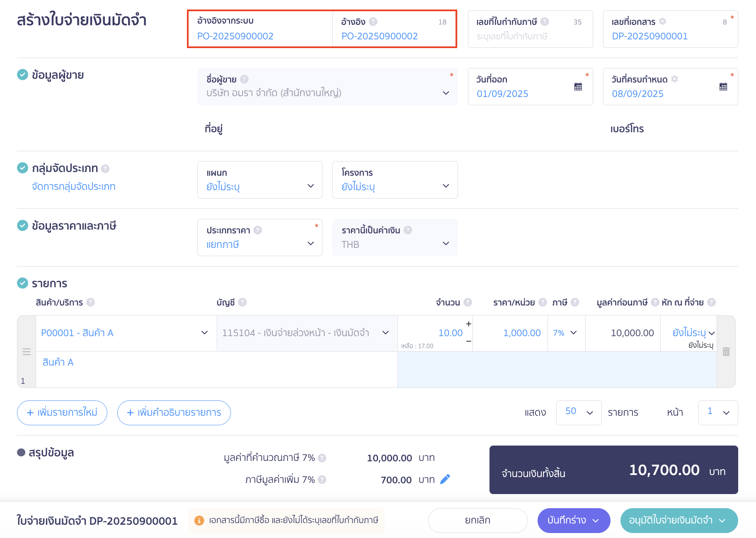
Task: Open the due date calendar picker icon
Action: click(x=723, y=87)
